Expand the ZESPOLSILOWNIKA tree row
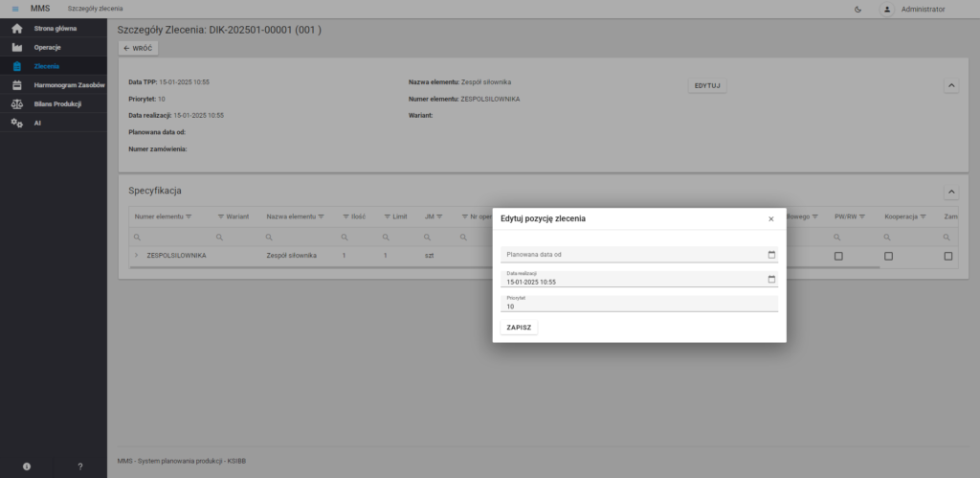The width and height of the screenshot is (980, 478). coord(136,256)
